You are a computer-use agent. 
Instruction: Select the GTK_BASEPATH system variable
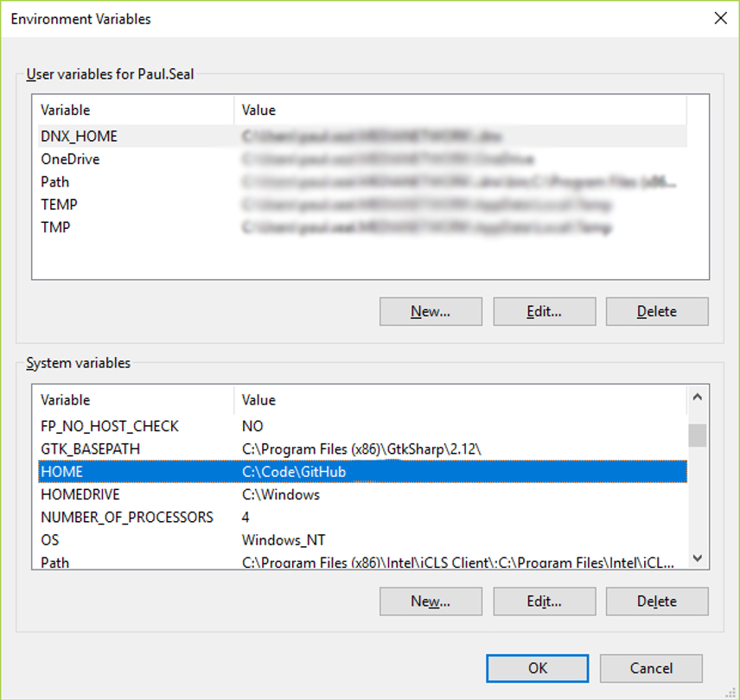pos(90,449)
